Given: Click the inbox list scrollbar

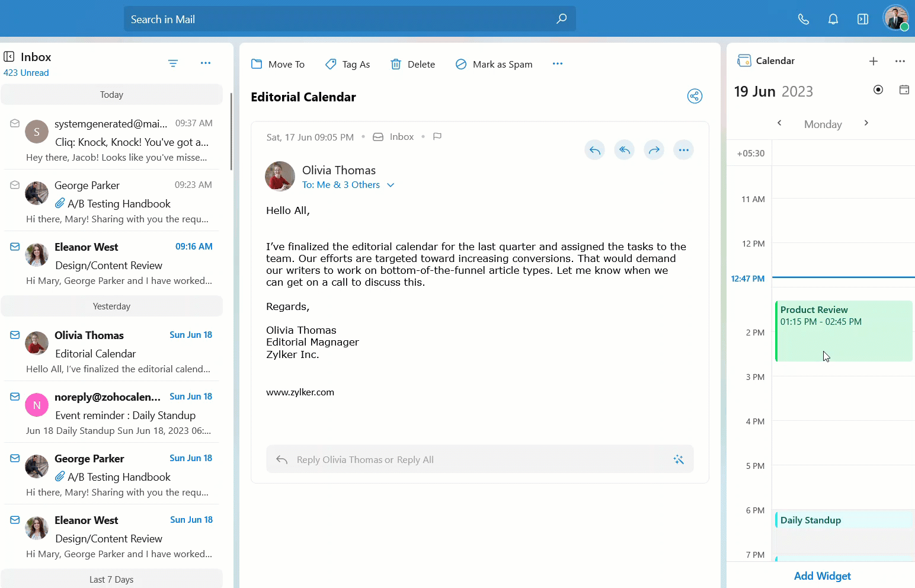Looking at the screenshot, I should pos(231,132).
